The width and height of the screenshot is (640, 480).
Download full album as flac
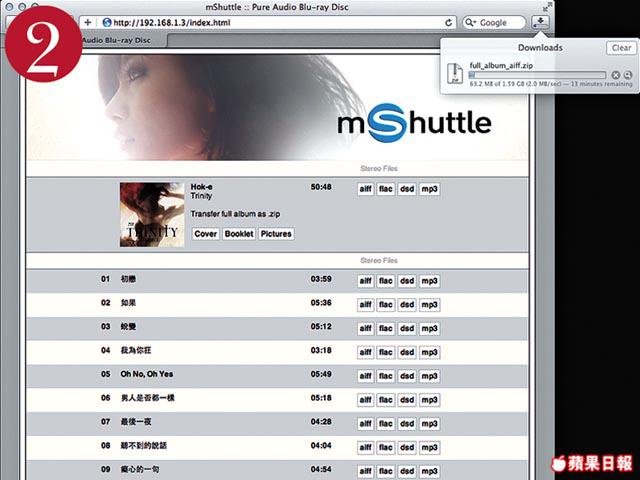click(385, 189)
